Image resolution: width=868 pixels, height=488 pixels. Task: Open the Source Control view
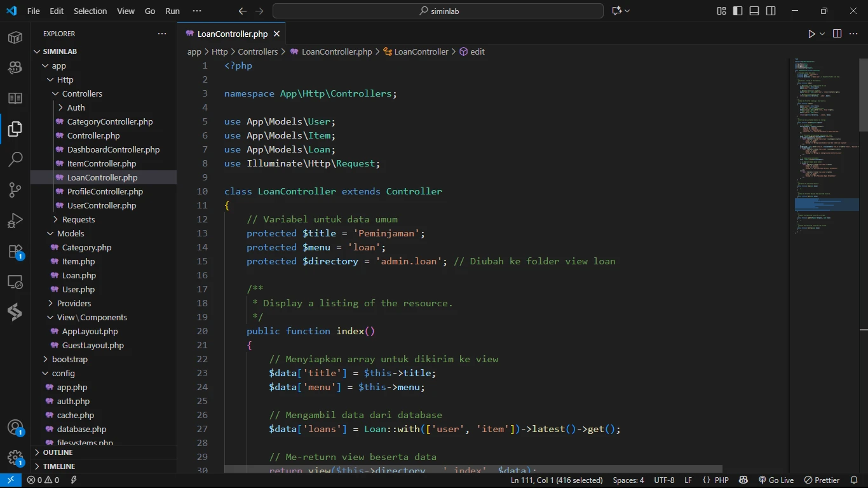15,189
